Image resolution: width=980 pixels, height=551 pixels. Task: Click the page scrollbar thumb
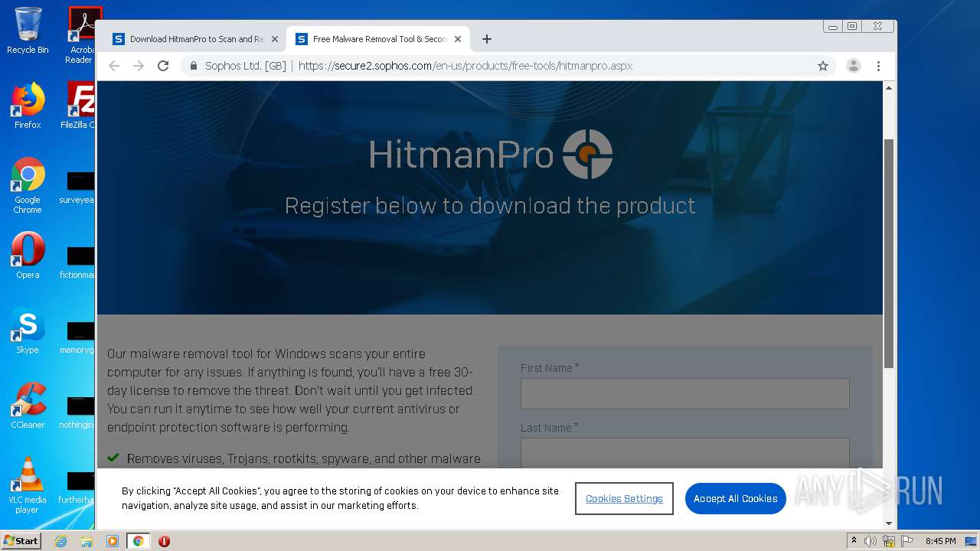click(889, 253)
